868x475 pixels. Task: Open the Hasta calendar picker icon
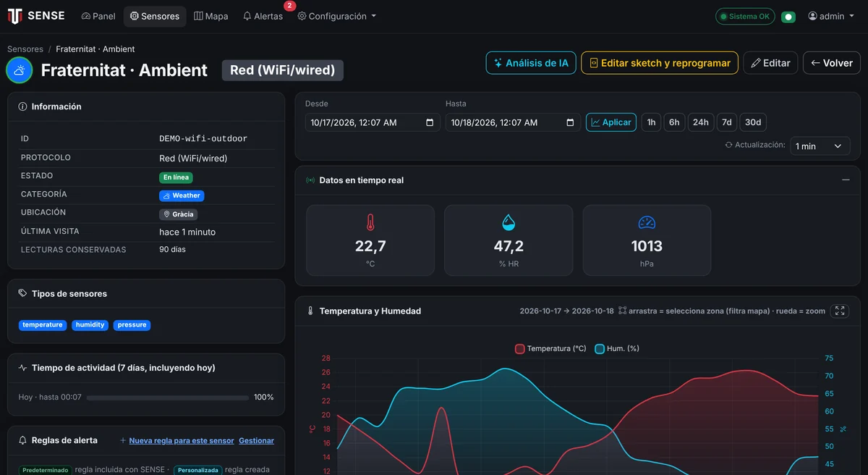[570, 122]
